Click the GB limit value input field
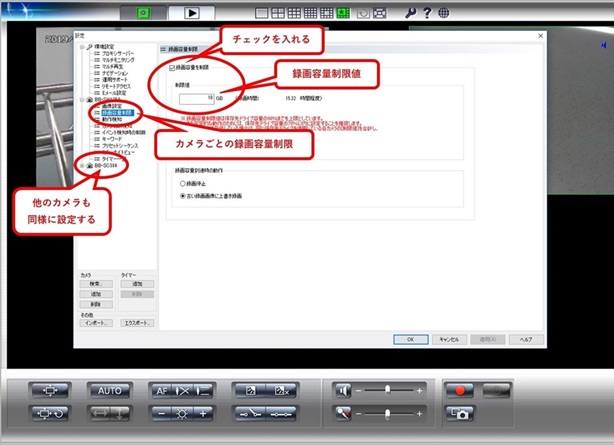614x445 pixels. click(197, 99)
